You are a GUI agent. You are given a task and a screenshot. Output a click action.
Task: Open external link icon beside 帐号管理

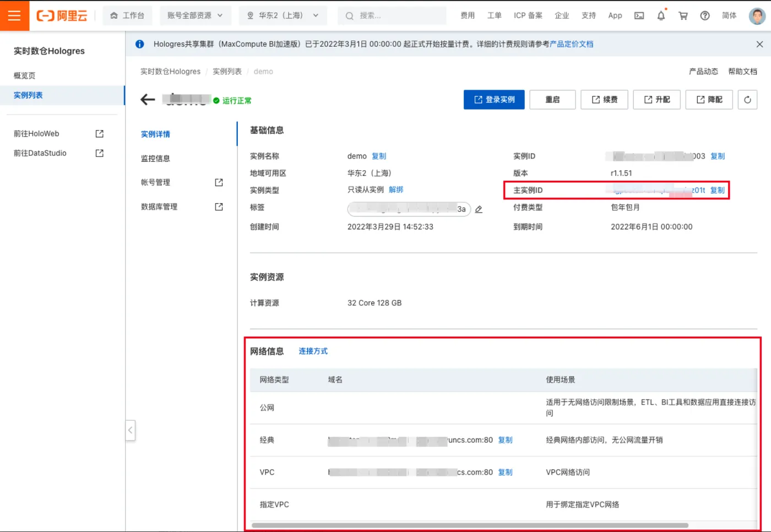pos(219,182)
